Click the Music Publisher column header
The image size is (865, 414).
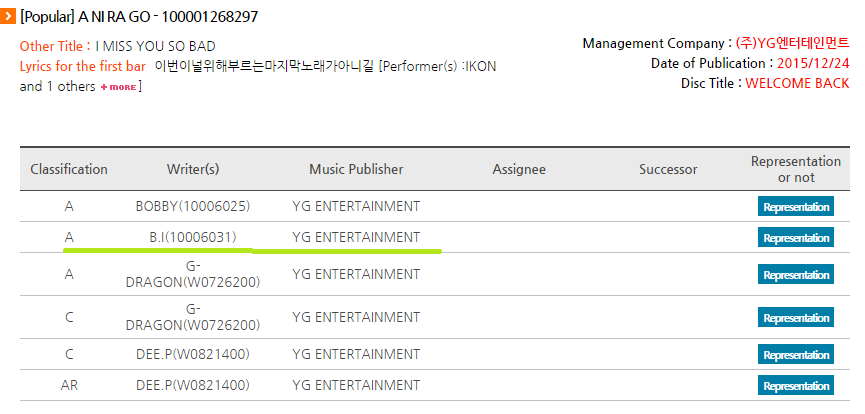tap(356, 170)
